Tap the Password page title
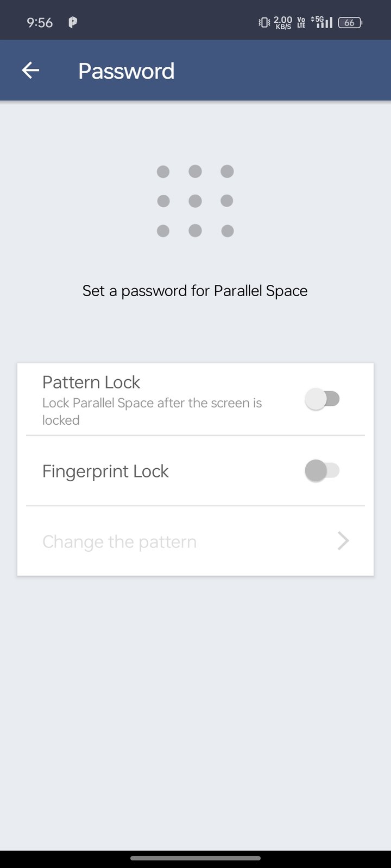The image size is (391, 868). click(x=126, y=71)
